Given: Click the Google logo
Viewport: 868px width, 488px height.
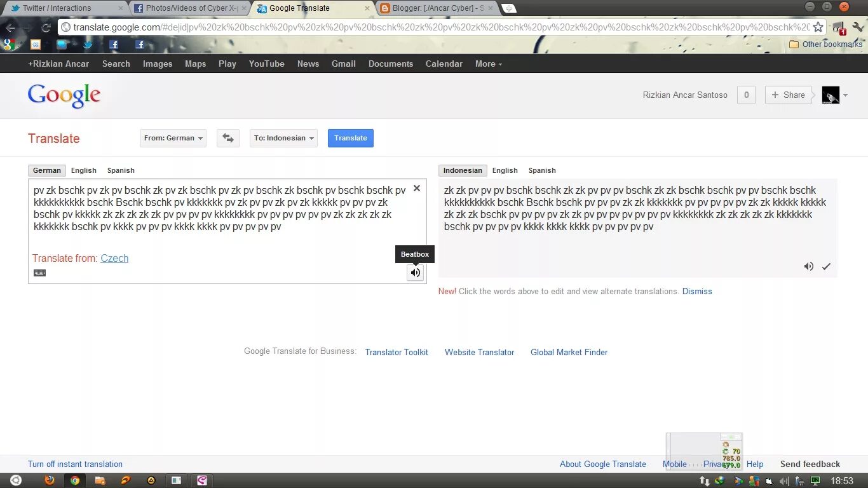Looking at the screenshot, I should (x=64, y=95).
